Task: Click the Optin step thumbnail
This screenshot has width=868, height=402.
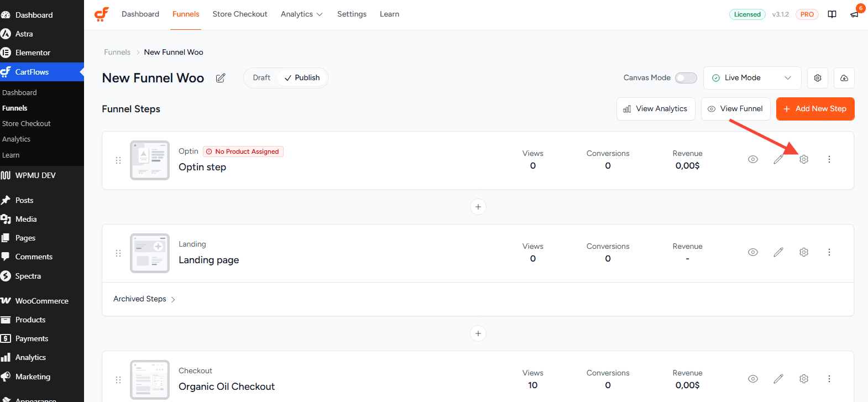Action: 150,160
